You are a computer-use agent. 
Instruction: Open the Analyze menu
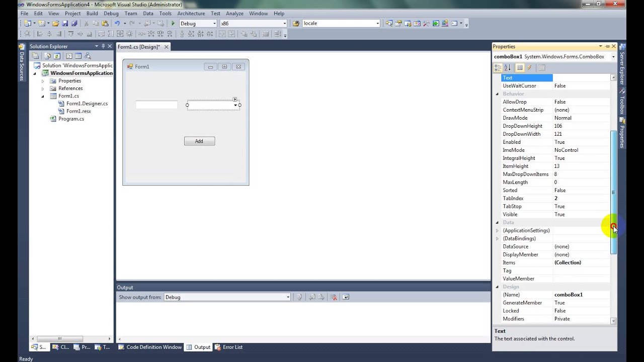pos(234,14)
